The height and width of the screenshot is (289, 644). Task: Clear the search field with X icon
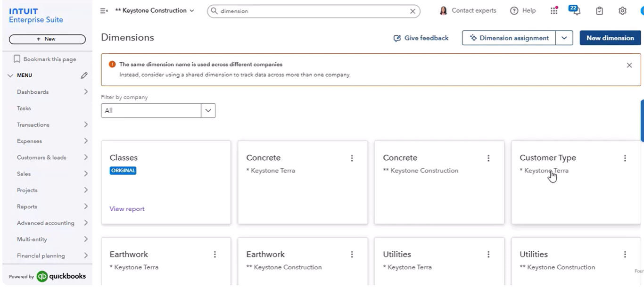tap(413, 11)
